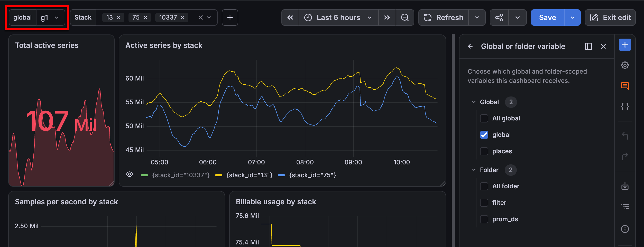Remove stack value 13 from filter

(119, 17)
